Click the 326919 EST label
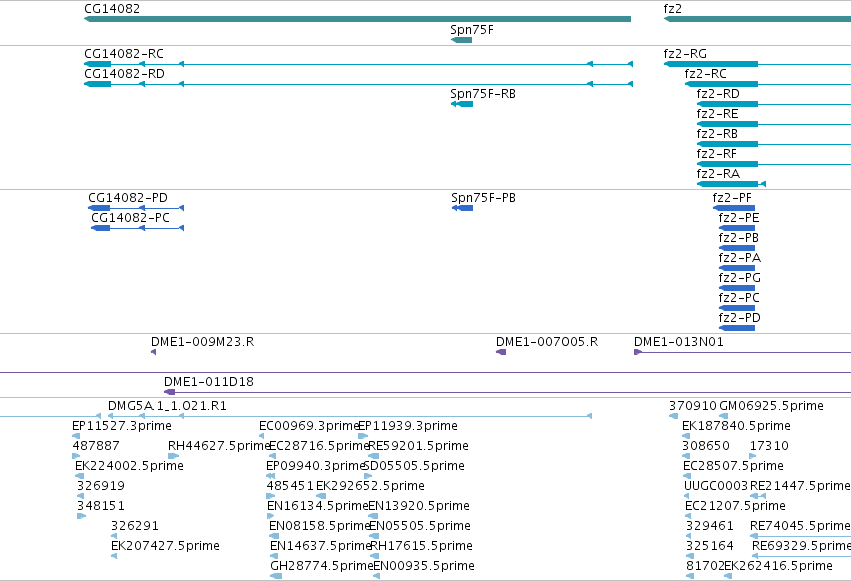 click(x=100, y=486)
